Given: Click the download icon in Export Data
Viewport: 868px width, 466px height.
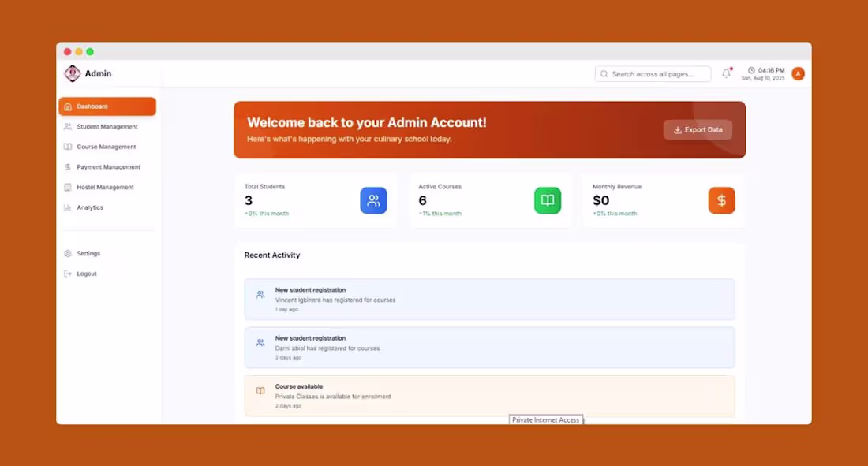Looking at the screenshot, I should tap(677, 130).
